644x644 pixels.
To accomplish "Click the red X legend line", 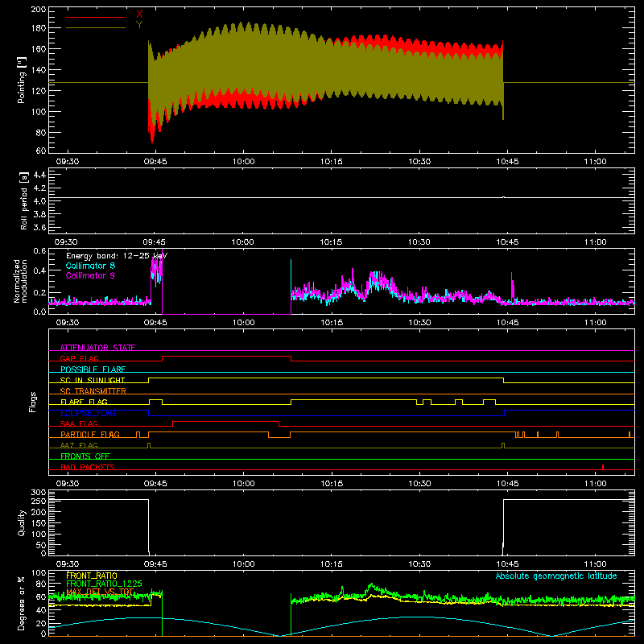I will click(x=96, y=17).
